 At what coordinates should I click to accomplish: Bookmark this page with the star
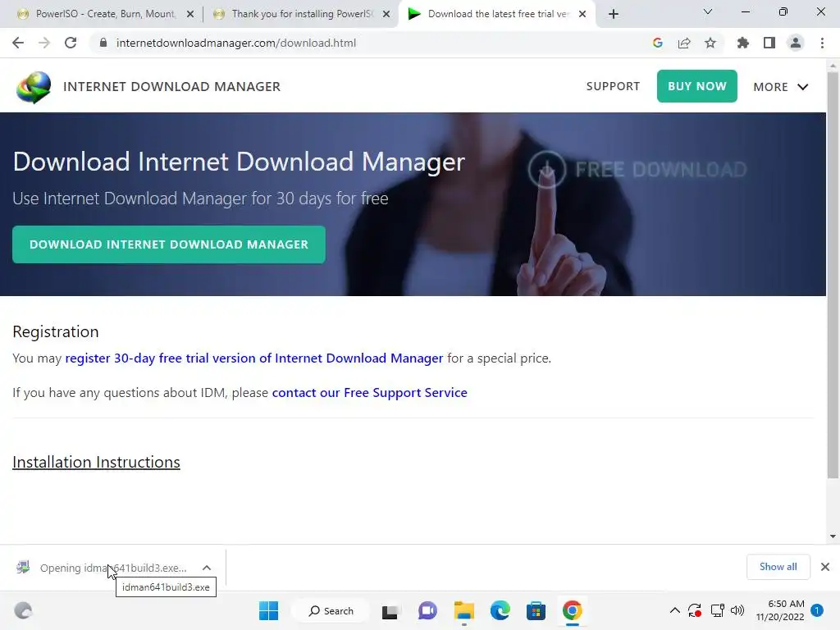click(710, 43)
